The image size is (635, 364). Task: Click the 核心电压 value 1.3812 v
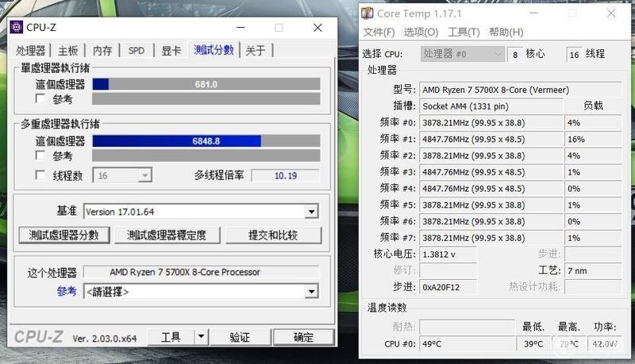coord(448,255)
